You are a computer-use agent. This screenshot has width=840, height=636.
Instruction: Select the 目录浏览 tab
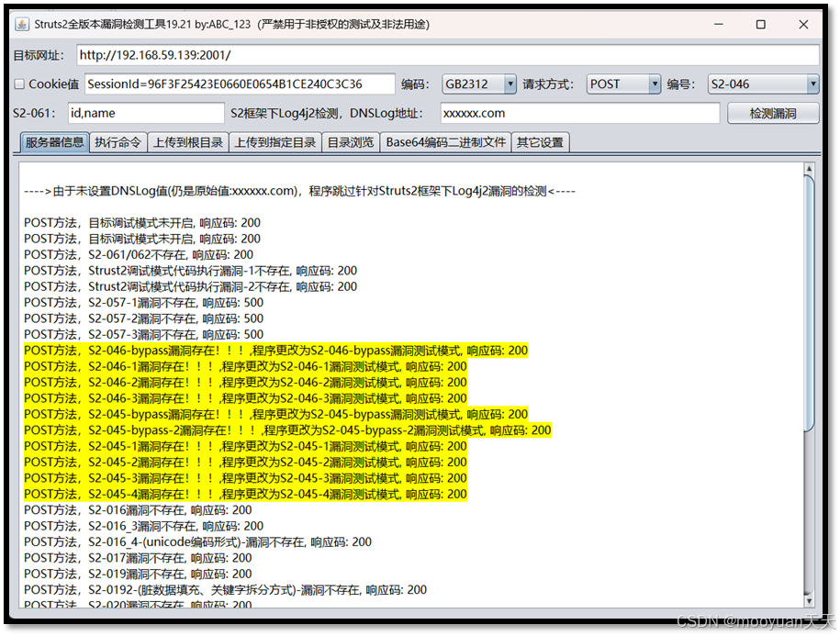[x=351, y=142]
